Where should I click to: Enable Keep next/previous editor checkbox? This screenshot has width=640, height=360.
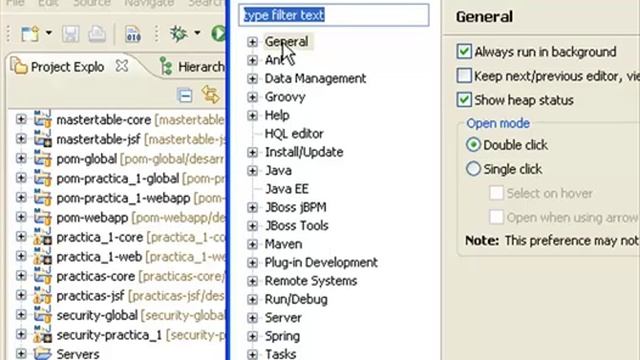(464, 76)
